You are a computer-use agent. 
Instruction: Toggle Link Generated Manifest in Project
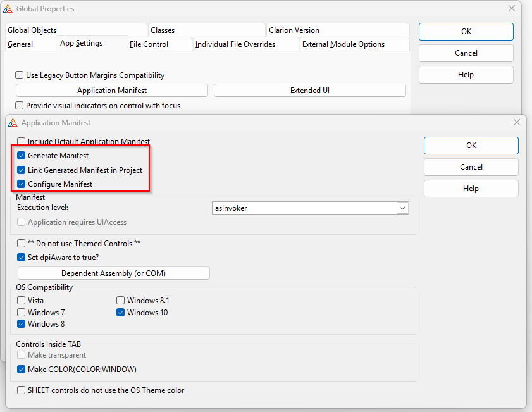(x=22, y=170)
